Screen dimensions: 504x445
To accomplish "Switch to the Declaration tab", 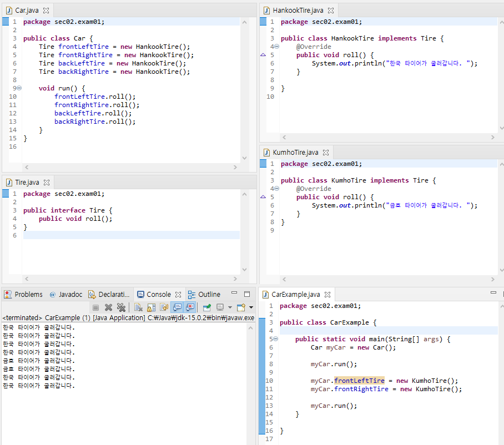I will point(109,294).
